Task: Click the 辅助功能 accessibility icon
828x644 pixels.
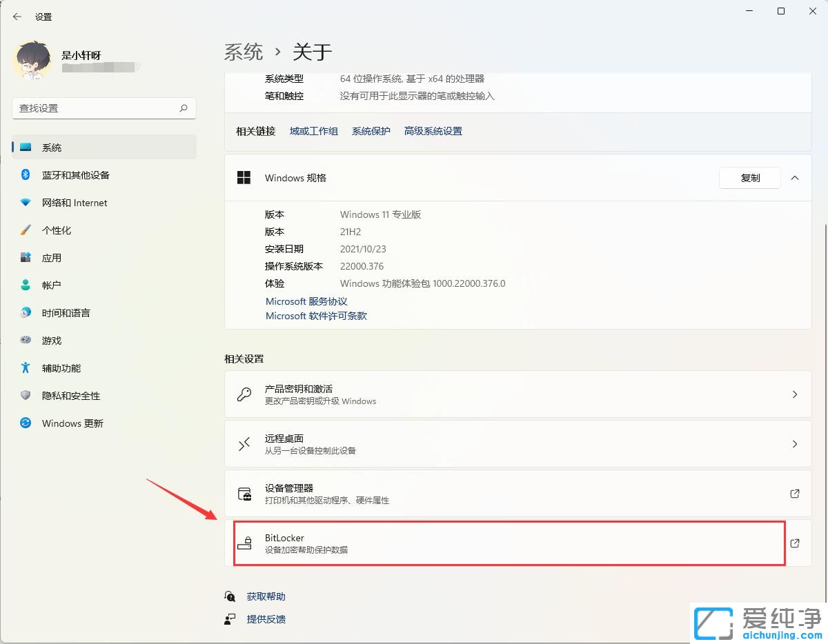Action: 26,368
